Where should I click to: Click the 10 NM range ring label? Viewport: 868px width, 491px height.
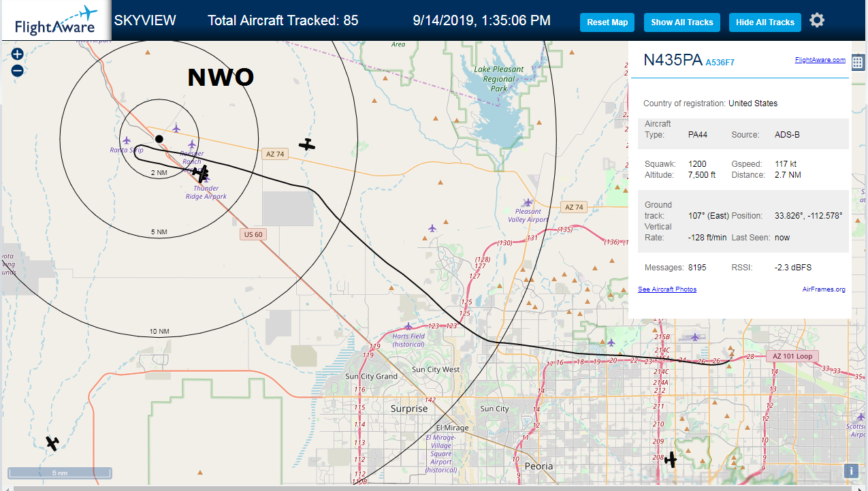[x=159, y=332]
